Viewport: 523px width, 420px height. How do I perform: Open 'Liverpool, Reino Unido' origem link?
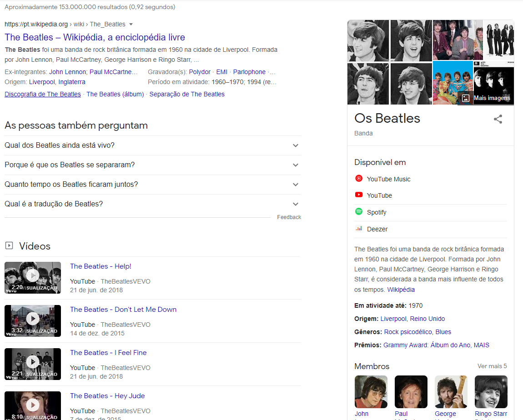[412, 319]
